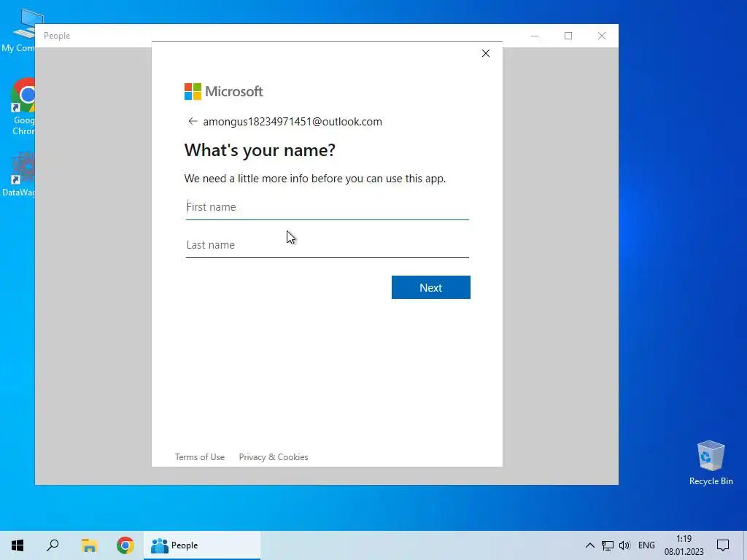Click the Microsoft logo in dialog
The image size is (747, 560).
(223, 91)
